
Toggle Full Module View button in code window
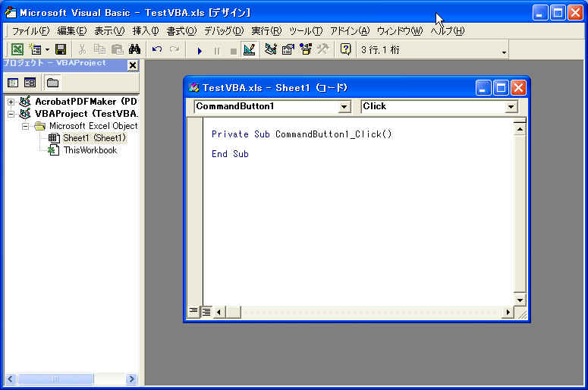(x=206, y=311)
